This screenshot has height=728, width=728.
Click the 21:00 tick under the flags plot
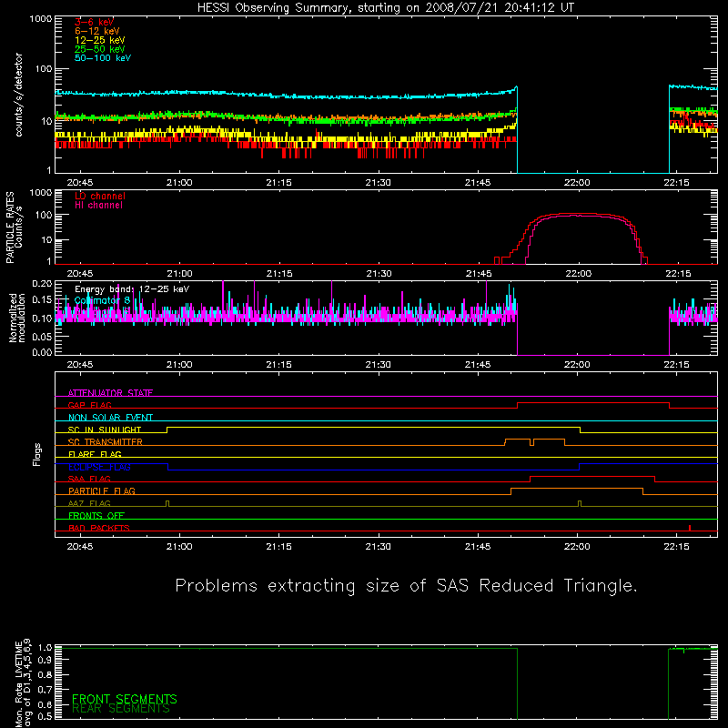click(x=179, y=547)
